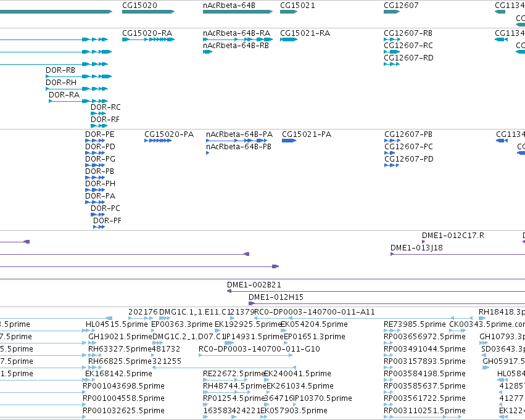
Task: Select the IP10370.5prime EST label
Action: [x=323, y=399]
